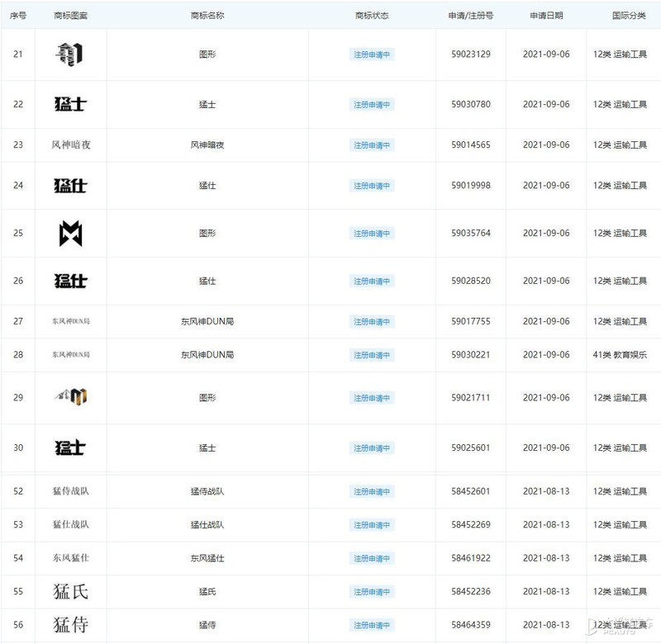The width and height of the screenshot is (661, 644).
Task: Select registration number 58464359
Action: pyautogui.click(x=471, y=625)
